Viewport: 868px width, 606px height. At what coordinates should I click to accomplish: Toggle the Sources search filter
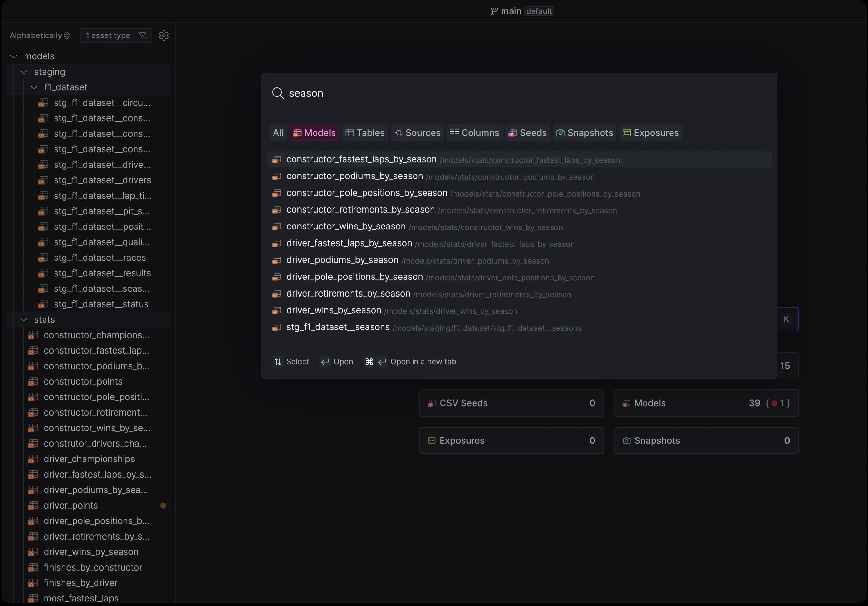(417, 133)
